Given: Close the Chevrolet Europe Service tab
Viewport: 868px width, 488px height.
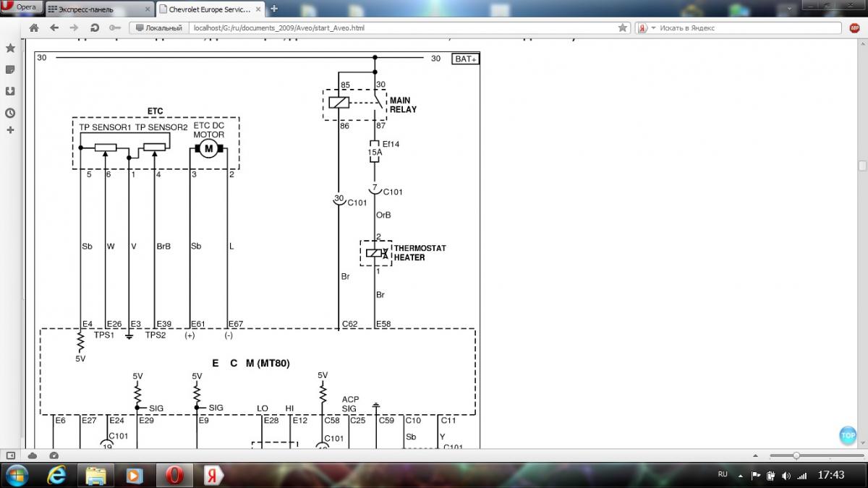Looking at the screenshot, I should pyautogui.click(x=258, y=9).
